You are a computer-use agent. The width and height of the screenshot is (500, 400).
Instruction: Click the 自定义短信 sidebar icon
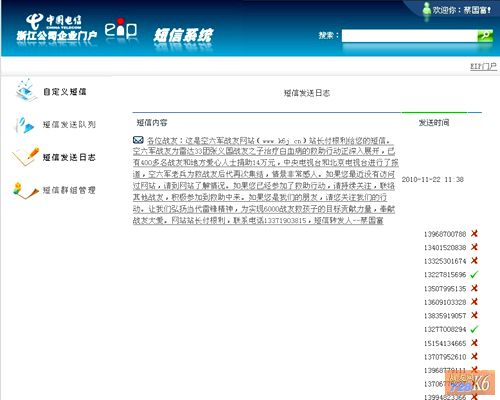(x=26, y=90)
